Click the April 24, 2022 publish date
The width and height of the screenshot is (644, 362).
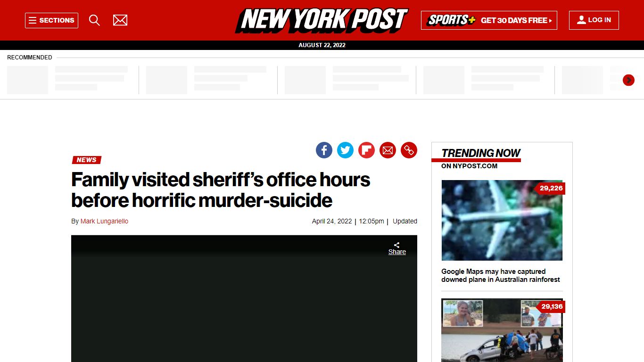[x=332, y=221]
